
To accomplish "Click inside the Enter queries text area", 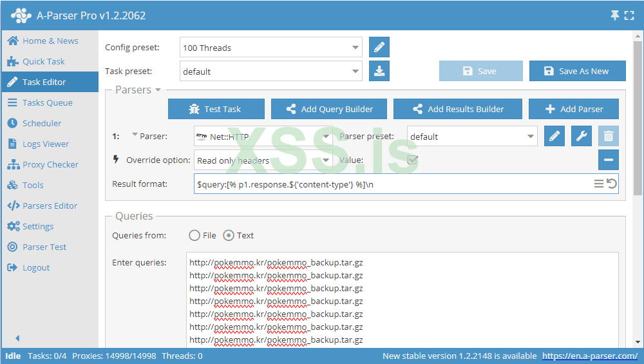I will coord(402,300).
